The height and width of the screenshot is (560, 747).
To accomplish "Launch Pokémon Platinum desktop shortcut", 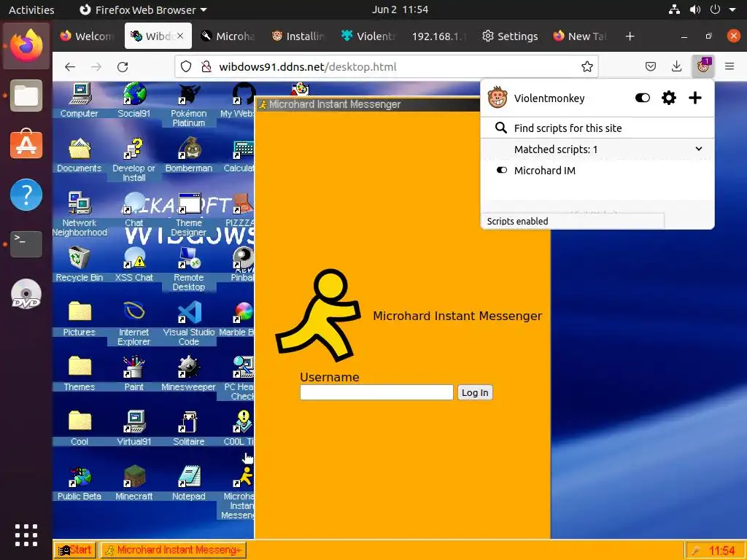I will (189, 105).
